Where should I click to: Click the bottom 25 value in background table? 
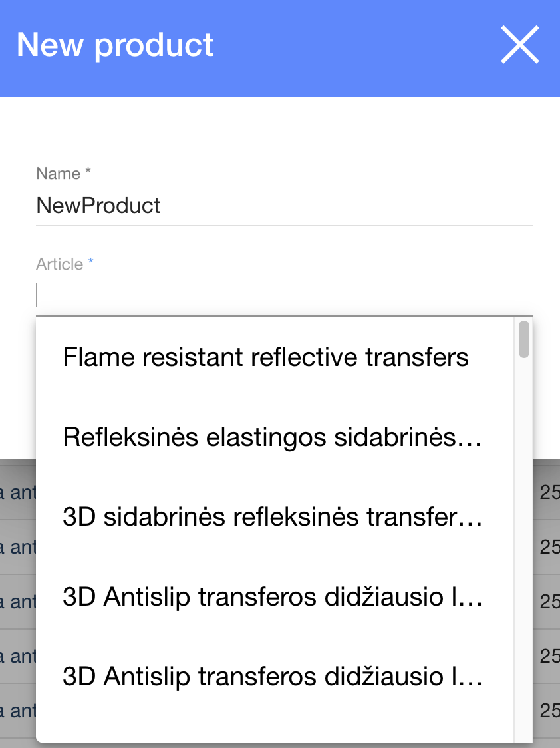[x=549, y=711]
